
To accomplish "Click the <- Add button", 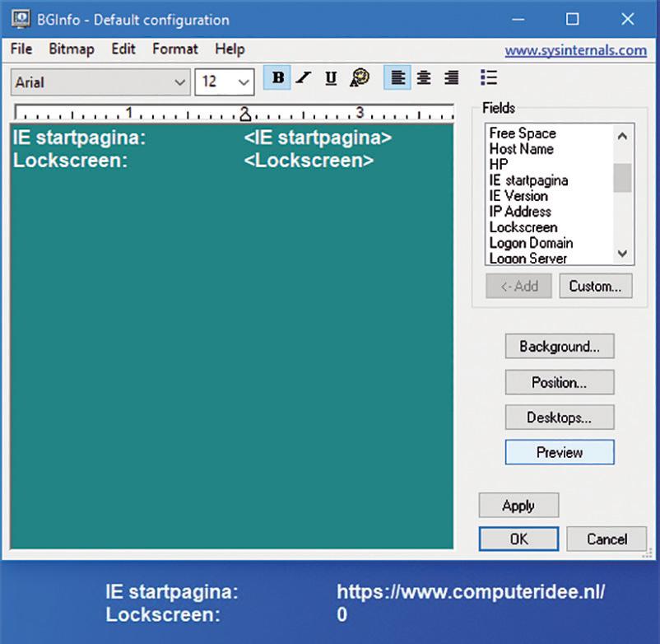I will [x=518, y=286].
